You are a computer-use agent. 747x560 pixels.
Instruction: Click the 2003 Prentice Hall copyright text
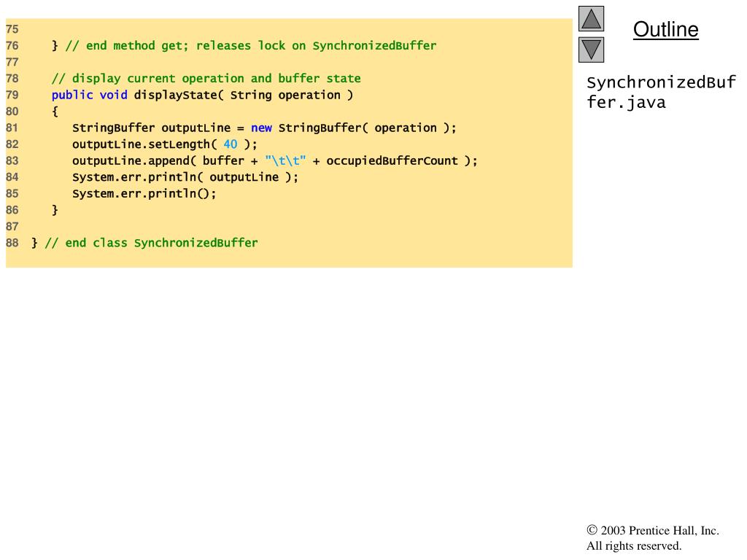coord(653,530)
